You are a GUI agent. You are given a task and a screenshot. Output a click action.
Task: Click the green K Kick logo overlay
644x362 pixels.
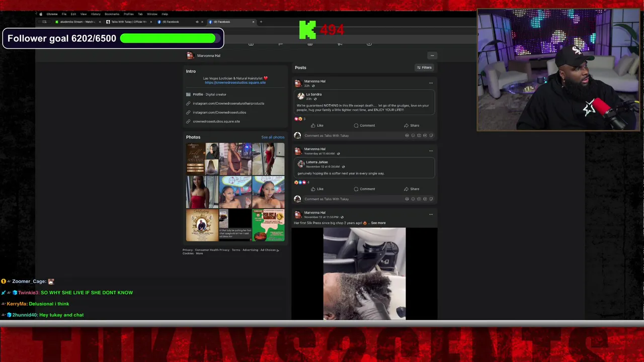pyautogui.click(x=307, y=30)
